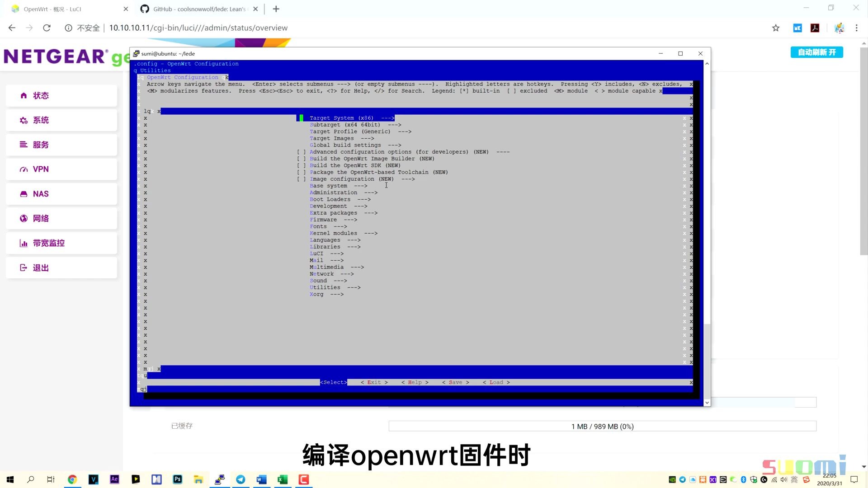
Task: Open a new browser tab
Action: [276, 9]
